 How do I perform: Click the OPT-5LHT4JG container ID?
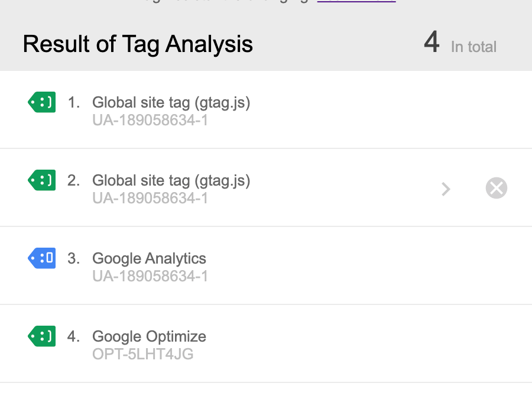pos(143,354)
